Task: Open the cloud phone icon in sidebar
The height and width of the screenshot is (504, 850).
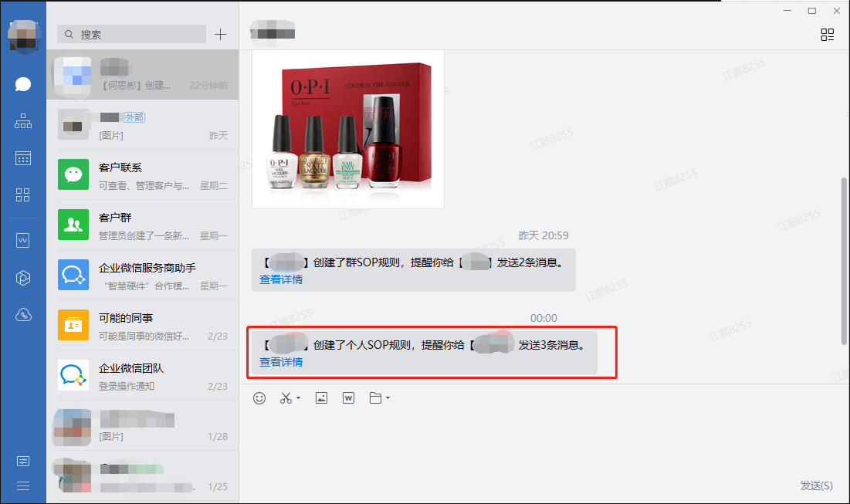Action: point(22,315)
